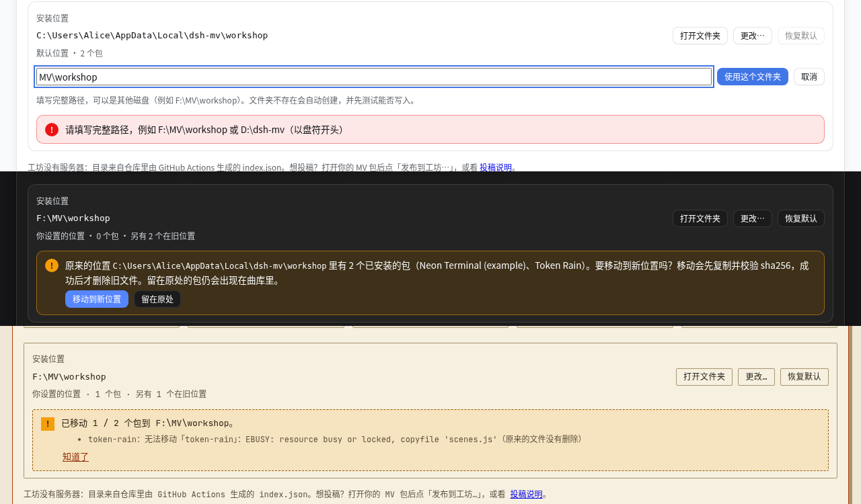Click the hint text starting 填写完整路径
The height and width of the screenshot is (504, 861).
[227, 100]
